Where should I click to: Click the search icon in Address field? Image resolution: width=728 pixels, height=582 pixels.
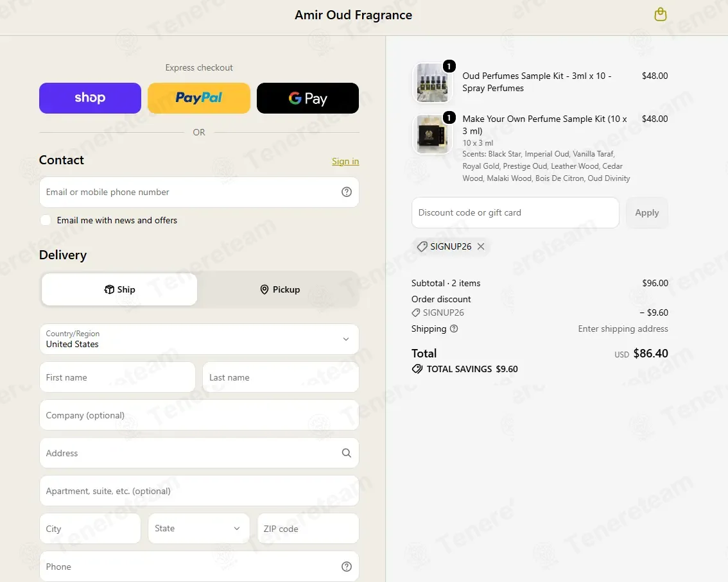click(x=347, y=452)
